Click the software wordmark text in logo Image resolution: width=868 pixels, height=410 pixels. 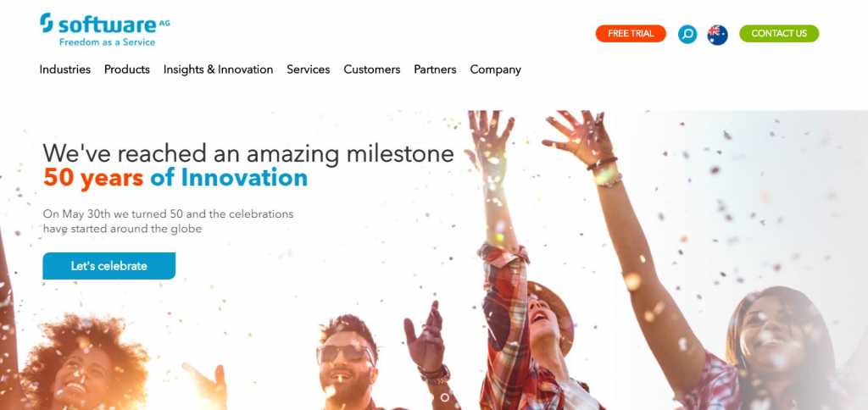pyautogui.click(x=108, y=25)
